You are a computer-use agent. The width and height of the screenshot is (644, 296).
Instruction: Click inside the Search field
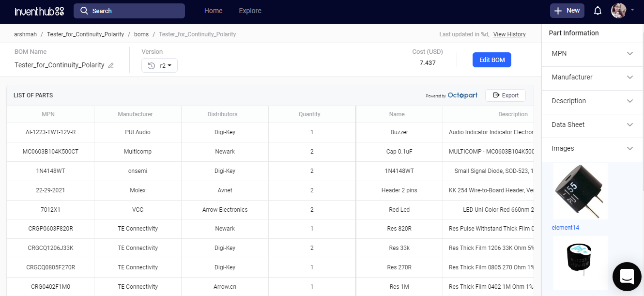(x=129, y=11)
